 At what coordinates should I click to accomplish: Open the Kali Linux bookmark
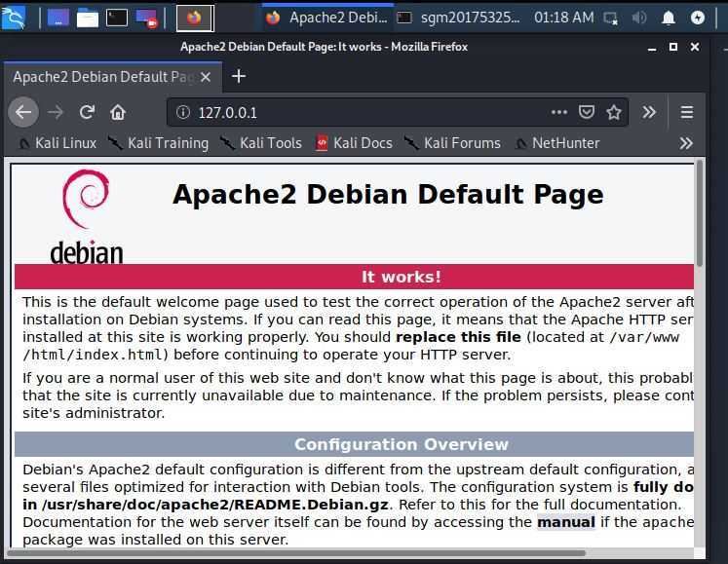(x=57, y=143)
